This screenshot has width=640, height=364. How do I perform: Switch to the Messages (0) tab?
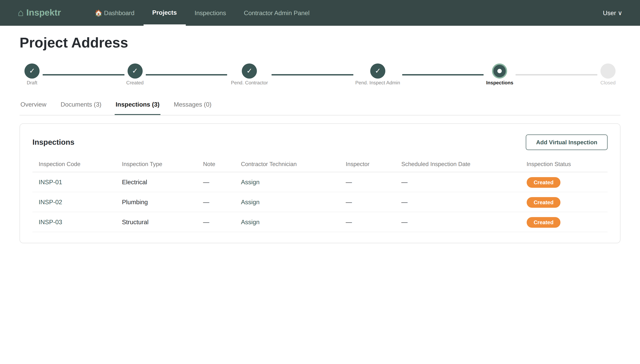(x=192, y=105)
